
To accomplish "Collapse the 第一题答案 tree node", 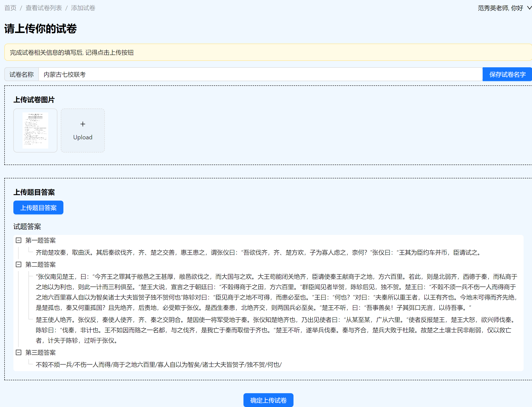I will 18,240.
